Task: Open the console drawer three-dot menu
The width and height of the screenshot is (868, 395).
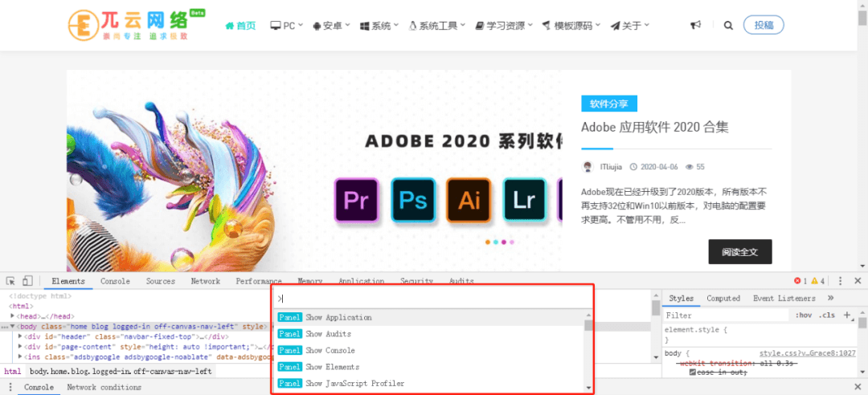Action: pyautogui.click(x=10, y=387)
